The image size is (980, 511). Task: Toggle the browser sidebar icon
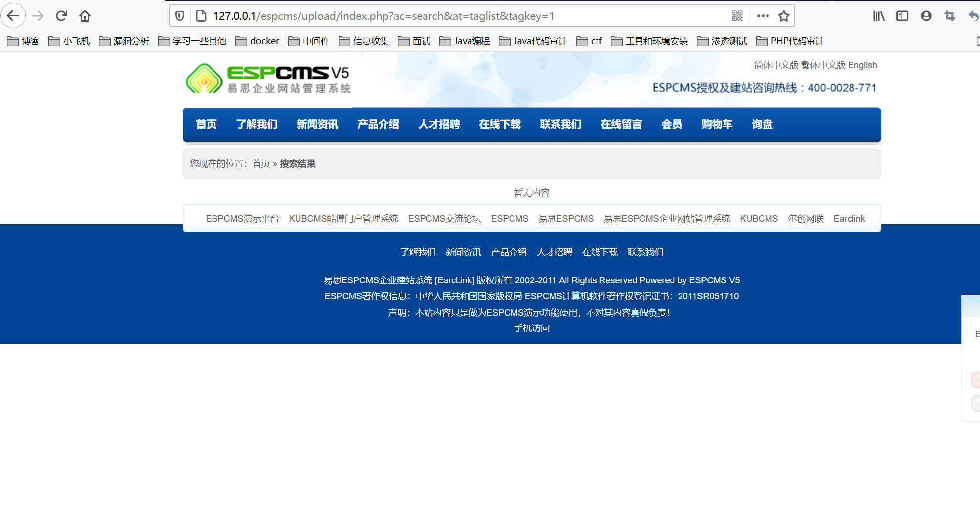pyautogui.click(x=902, y=15)
